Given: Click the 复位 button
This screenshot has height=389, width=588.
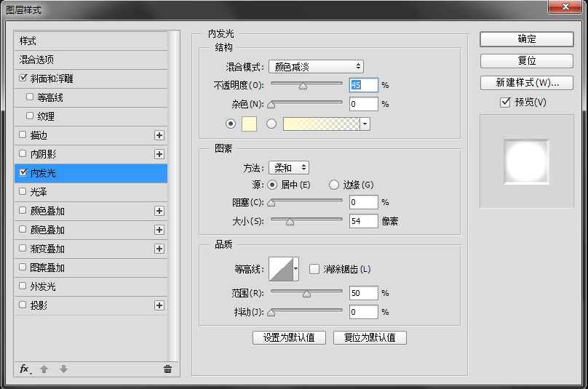Looking at the screenshot, I should (526, 60).
